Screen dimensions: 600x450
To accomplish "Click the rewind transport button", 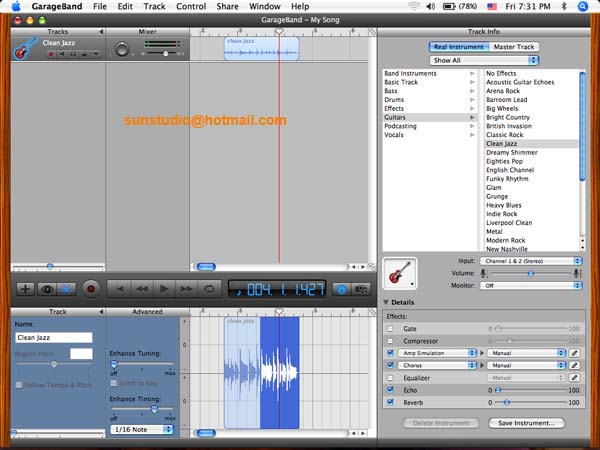I will tap(142, 289).
